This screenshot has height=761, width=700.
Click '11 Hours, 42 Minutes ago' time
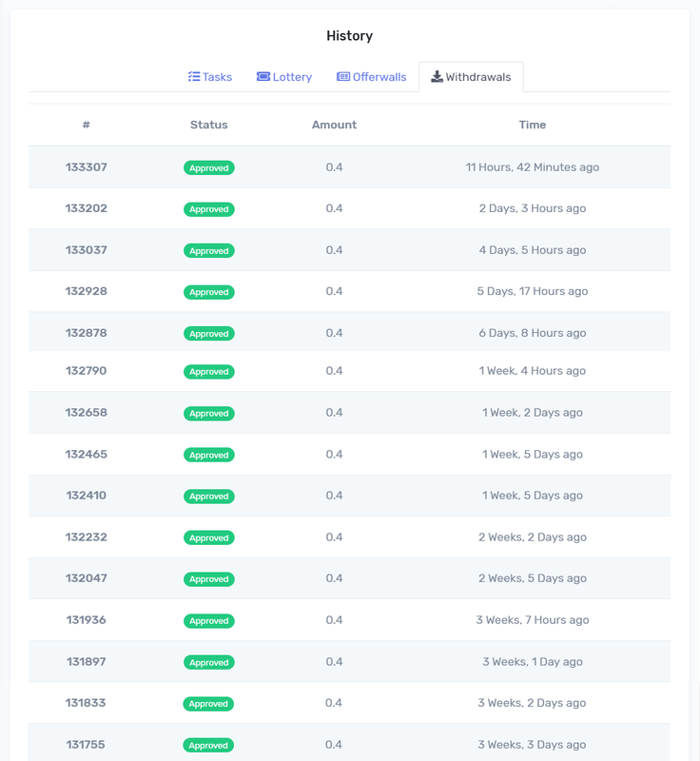tap(533, 167)
